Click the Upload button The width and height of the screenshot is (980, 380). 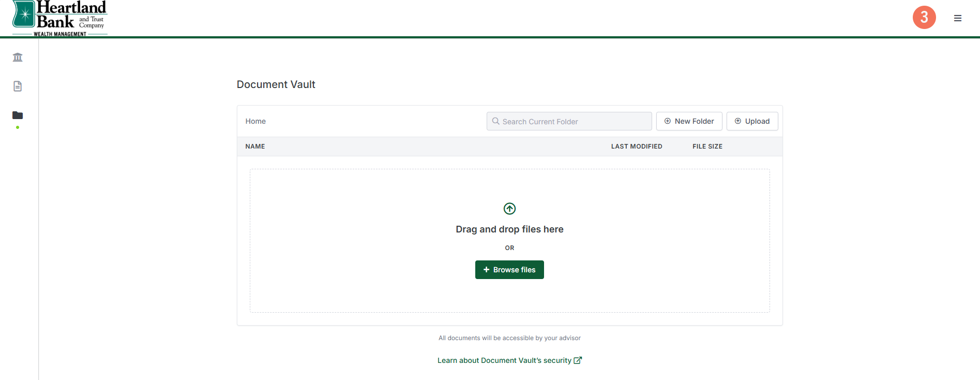752,121
